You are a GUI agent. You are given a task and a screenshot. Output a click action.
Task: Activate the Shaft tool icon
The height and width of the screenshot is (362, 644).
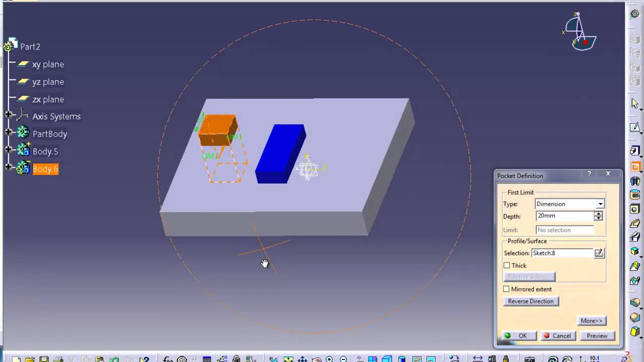(x=635, y=181)
